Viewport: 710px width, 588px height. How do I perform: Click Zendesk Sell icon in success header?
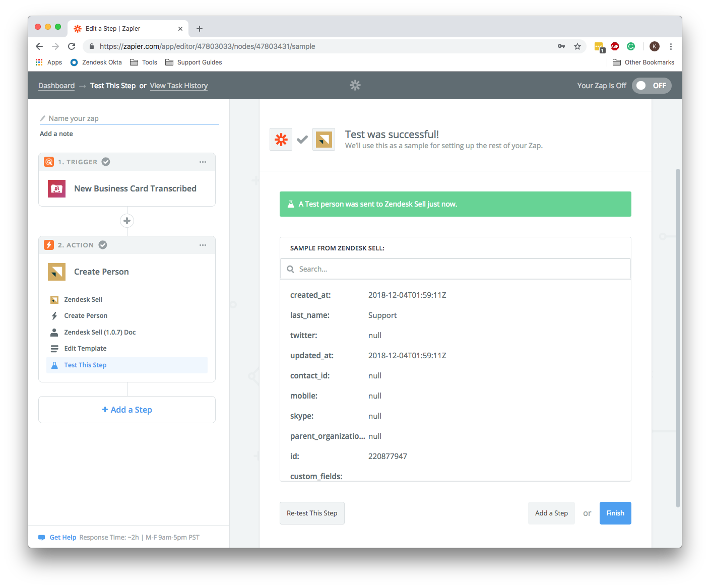(x=324, y=140)
